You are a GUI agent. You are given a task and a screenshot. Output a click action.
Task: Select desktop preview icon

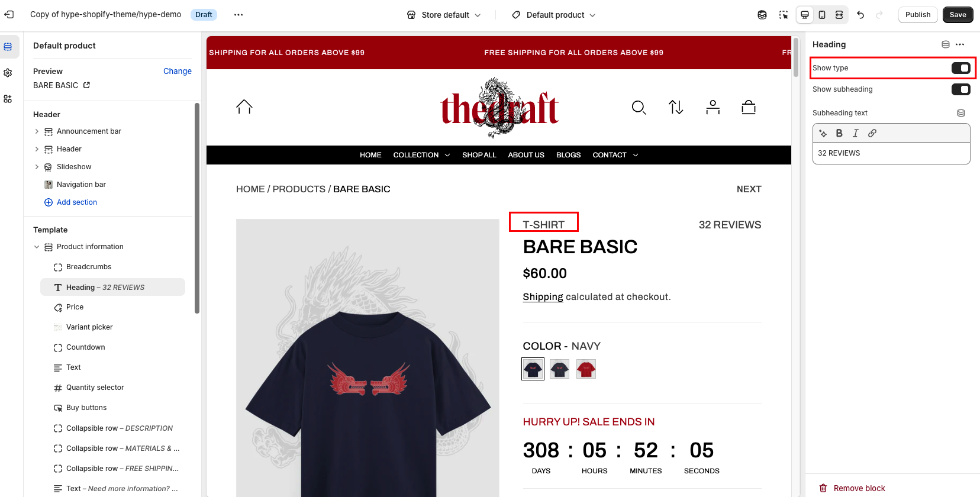805,15
